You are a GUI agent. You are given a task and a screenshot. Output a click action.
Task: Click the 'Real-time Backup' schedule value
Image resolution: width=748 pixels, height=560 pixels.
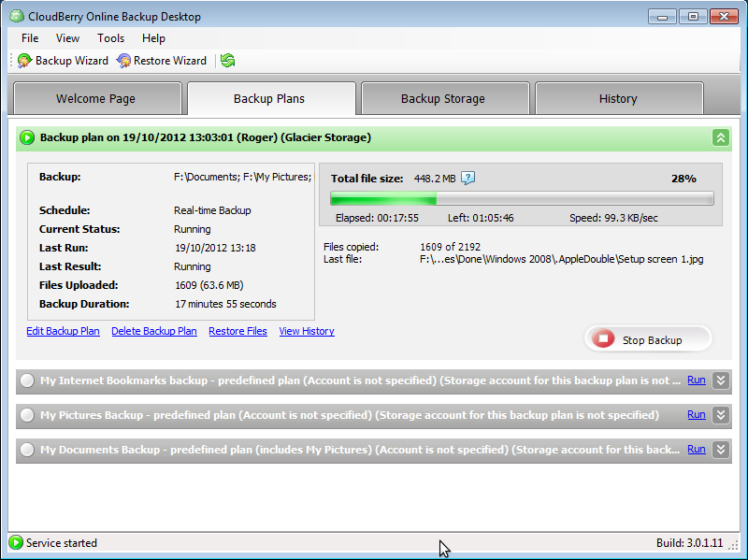pyautogui.click(x=212, y=210)
